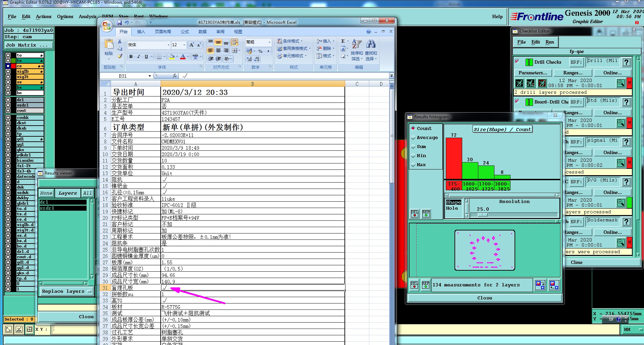The width and height of the screenshot is (644, 345).
Task: Click the Format Painter brush icon
Action: [x=120, y=56]
